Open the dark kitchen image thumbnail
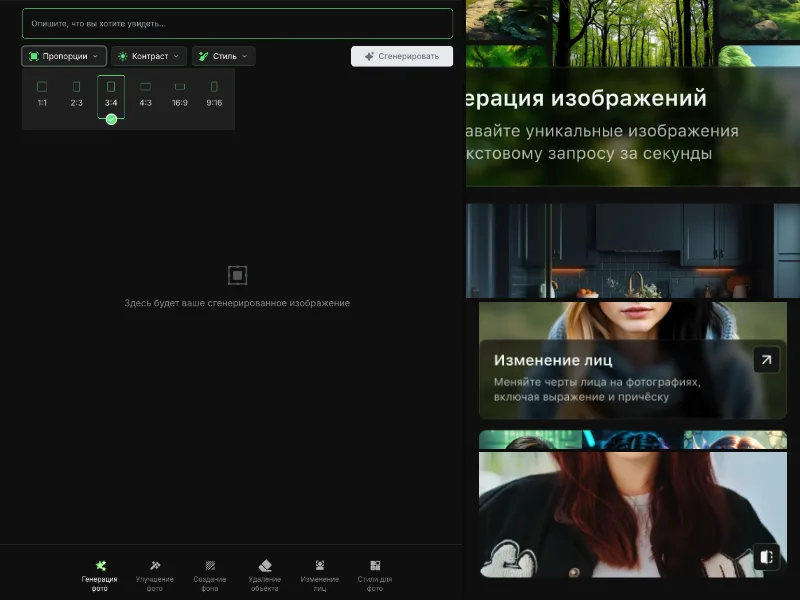 pos(633,251)
